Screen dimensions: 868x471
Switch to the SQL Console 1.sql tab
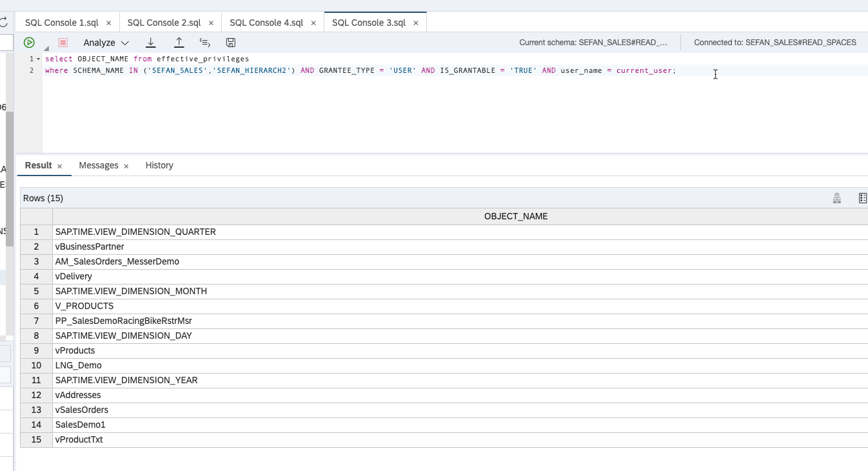(x=63, y=21)
